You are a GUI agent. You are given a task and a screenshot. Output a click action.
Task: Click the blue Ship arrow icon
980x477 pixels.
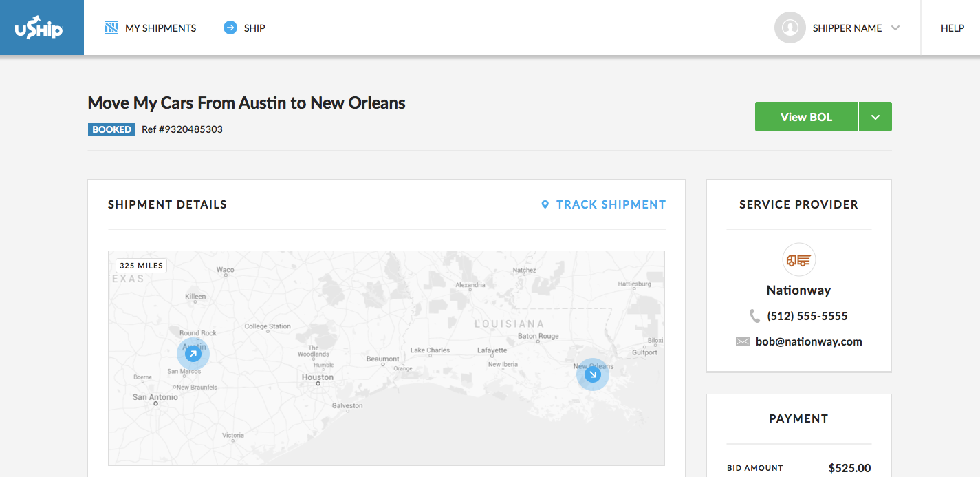click(x=230, y=28)
